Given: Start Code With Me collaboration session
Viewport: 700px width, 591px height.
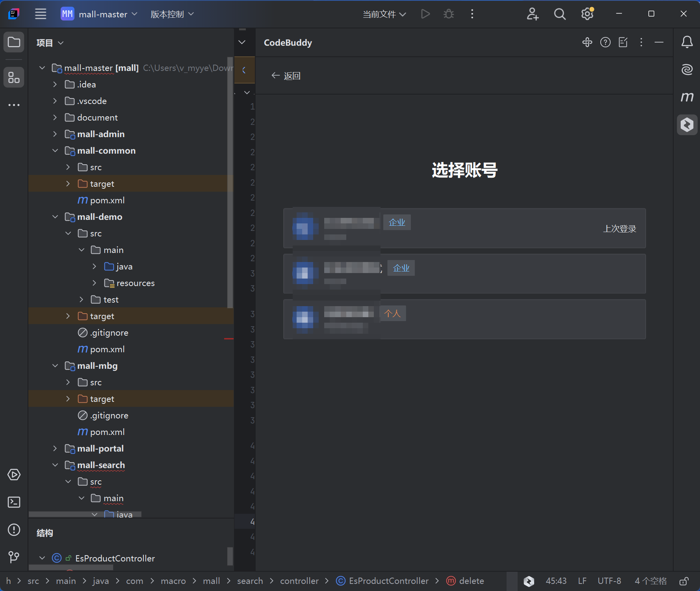Looking at the screenshot, I should (533, 14).
